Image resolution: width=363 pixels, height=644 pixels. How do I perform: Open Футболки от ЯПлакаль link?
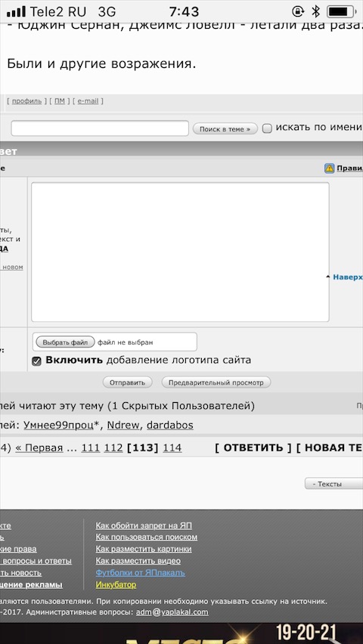140,572
